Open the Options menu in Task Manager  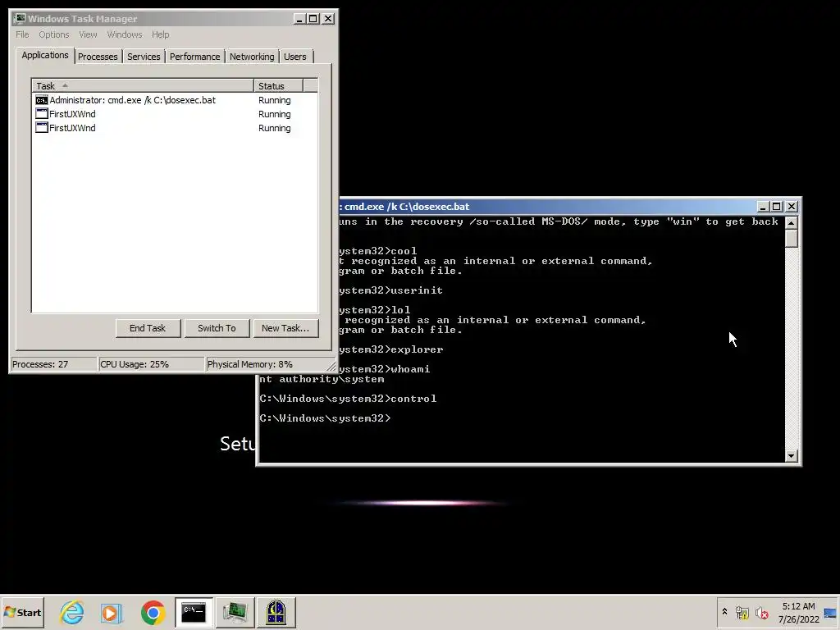click(53, 34)
